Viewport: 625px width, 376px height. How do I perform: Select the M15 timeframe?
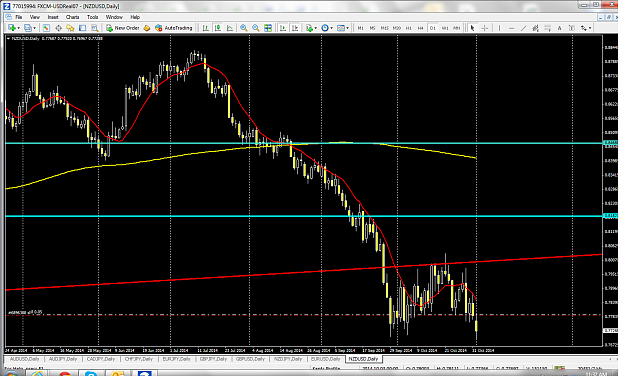click(x=384, y=28)
